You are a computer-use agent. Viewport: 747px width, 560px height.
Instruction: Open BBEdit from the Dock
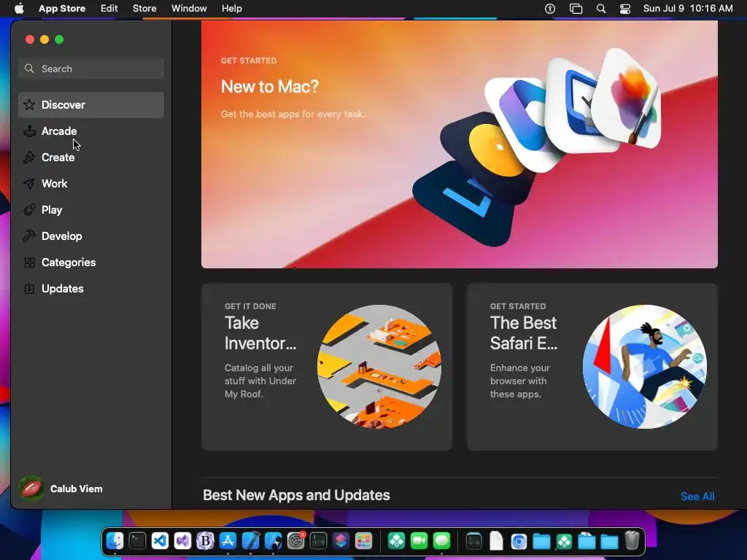205,541
